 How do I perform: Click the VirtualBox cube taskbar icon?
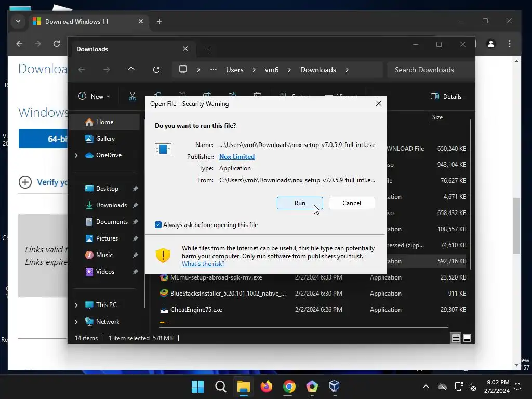(x=335, y=386)
